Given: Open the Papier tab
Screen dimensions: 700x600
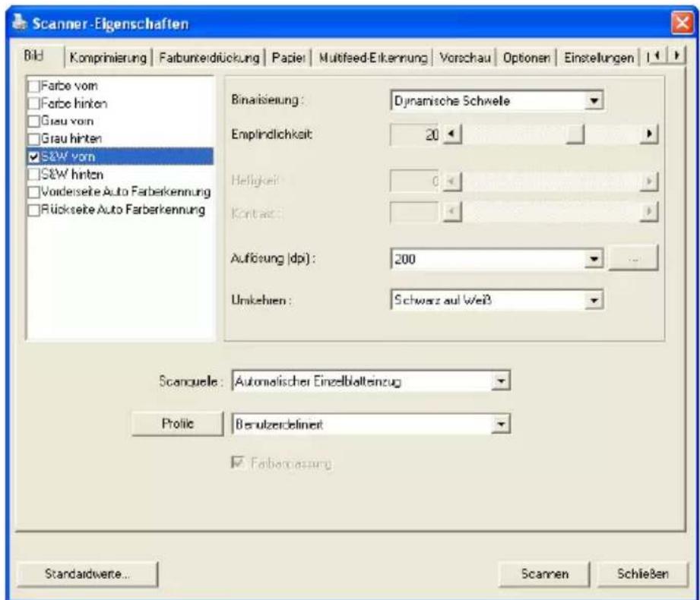Looking at the screenshot, I should pyautogui.click(x=288, y=58).
